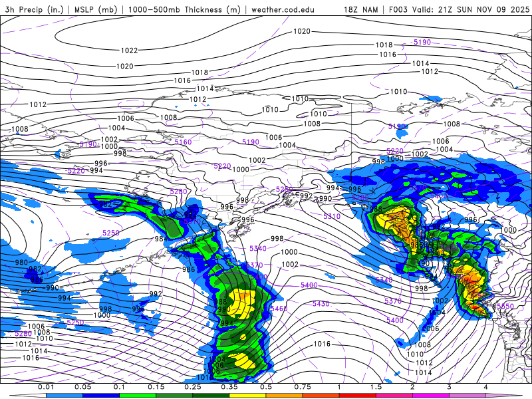Click the '1022' isobar label
This screenshot has height=399, width=532.
tap(129, 51)
